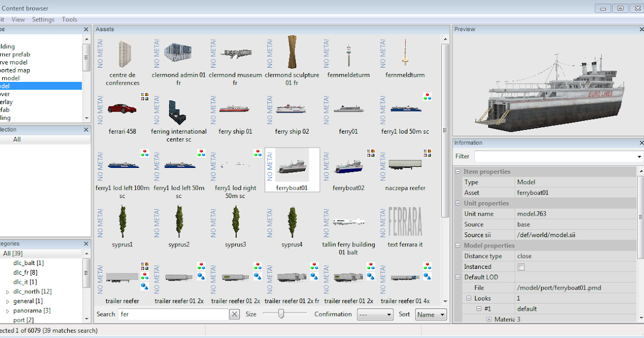
Task: Click the grid icon on naczepa reefer thumbnail
Action: [427, 153]
